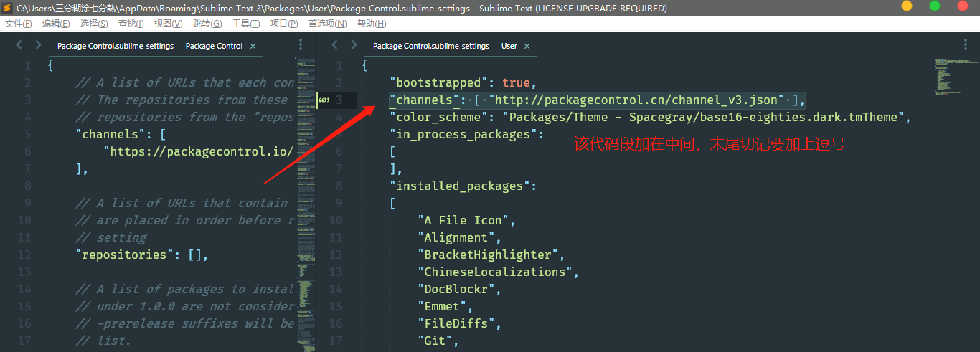
Task: Open the 选择(S) menu
Action: (94, 24)
